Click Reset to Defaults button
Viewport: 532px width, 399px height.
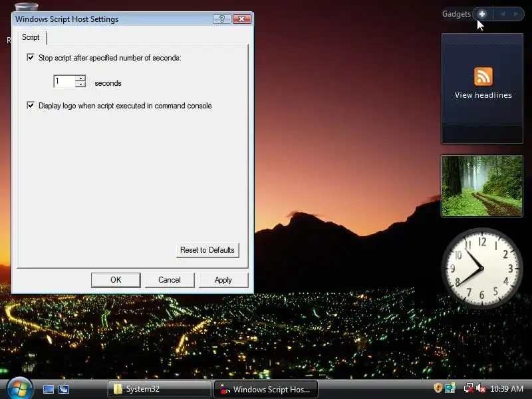pos(207,250)
